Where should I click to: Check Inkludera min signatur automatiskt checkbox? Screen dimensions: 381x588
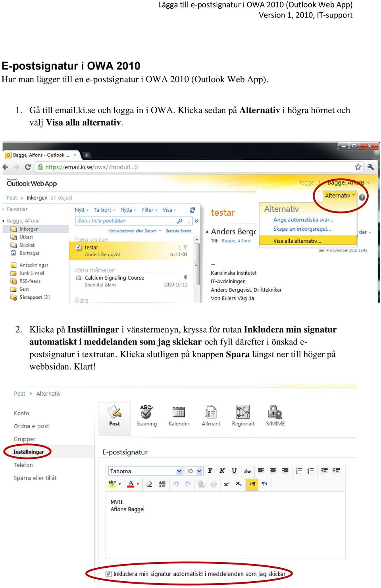click(x=108, y=574)
